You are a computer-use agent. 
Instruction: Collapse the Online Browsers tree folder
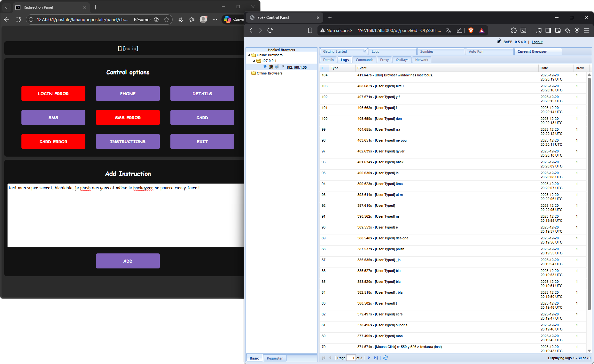[249, 55]
